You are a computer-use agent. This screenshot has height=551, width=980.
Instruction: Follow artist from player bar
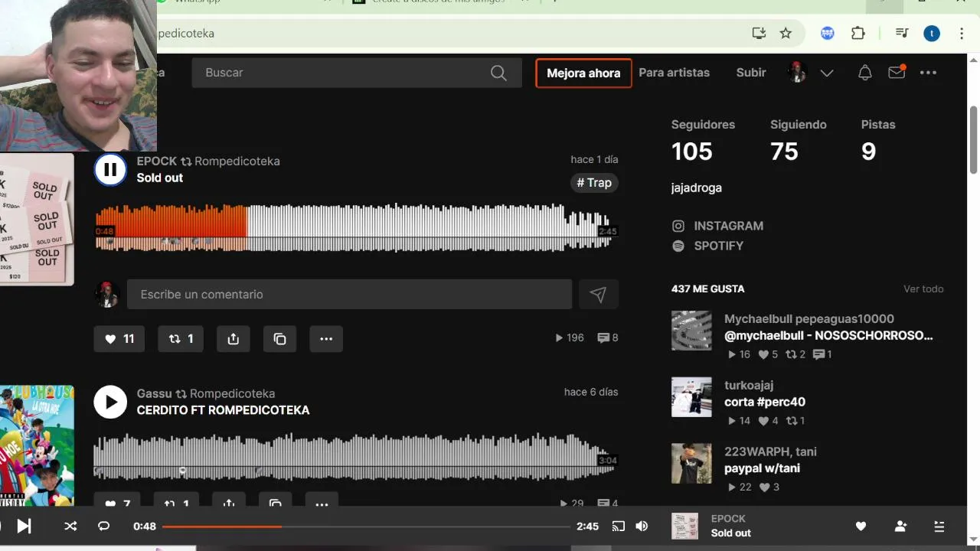coord(900,526)
